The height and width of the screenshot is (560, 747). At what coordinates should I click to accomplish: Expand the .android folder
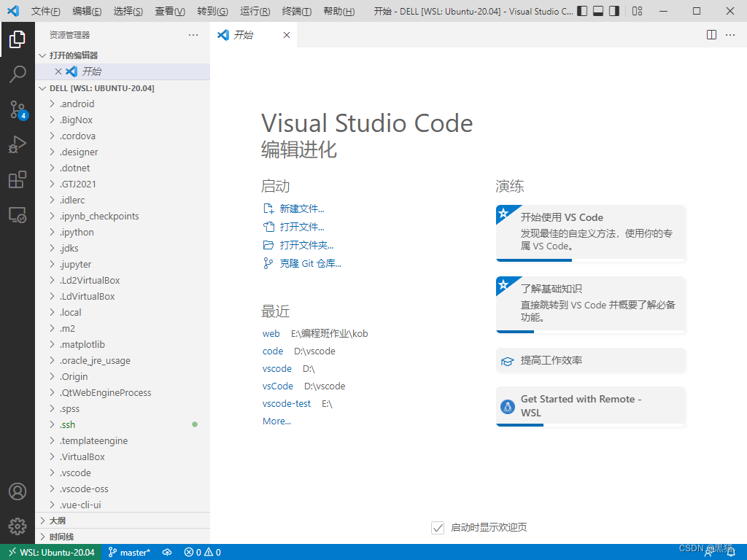(x=123, y=104)
